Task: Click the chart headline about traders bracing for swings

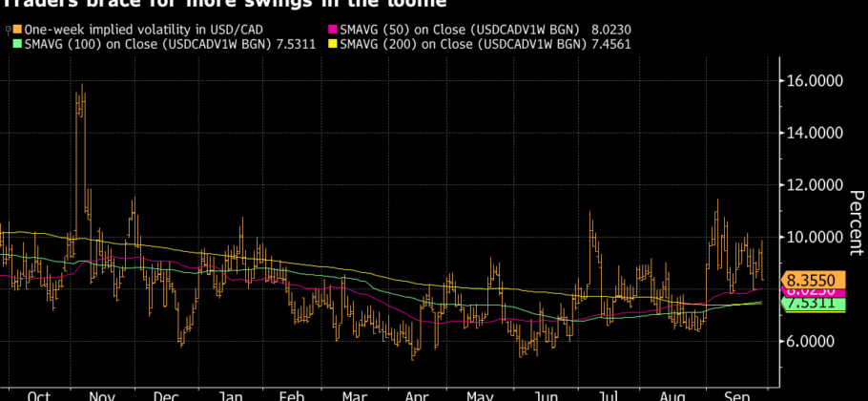Action: 223,4
